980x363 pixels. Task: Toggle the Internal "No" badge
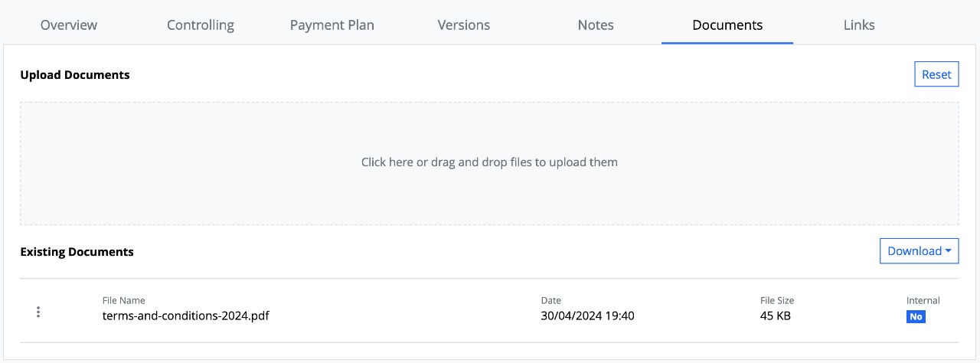click(x=916, y=316)
